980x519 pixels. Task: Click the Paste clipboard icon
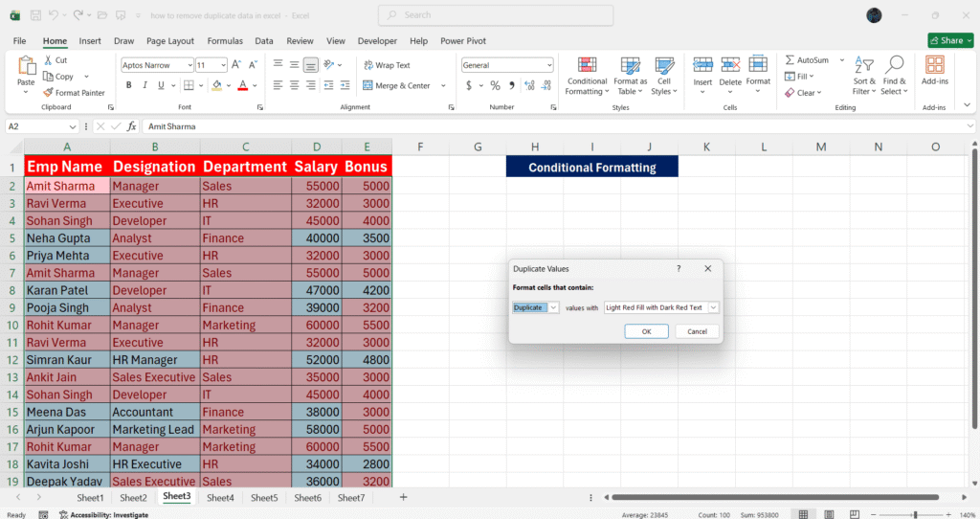coord(26,66)
